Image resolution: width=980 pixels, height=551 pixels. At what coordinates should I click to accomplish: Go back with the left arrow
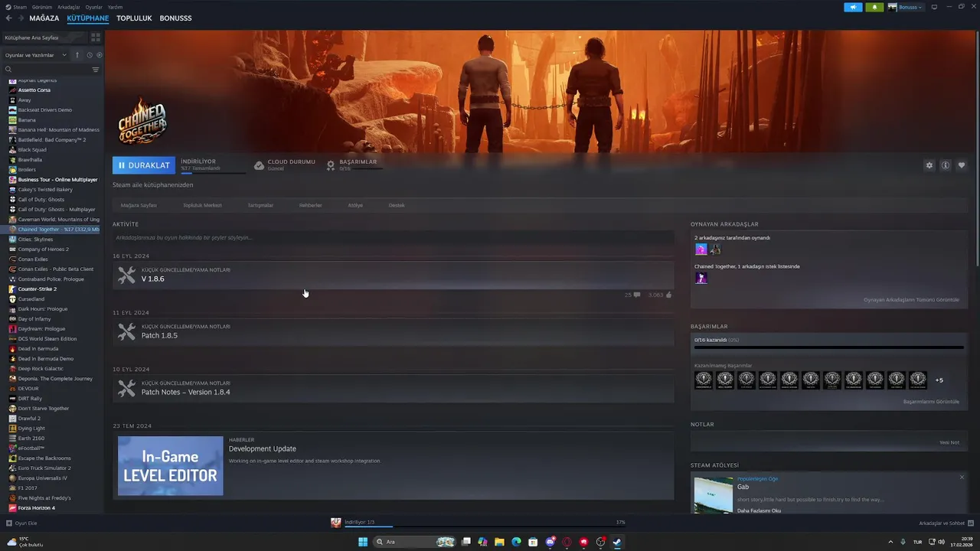(x=9, y=18)
